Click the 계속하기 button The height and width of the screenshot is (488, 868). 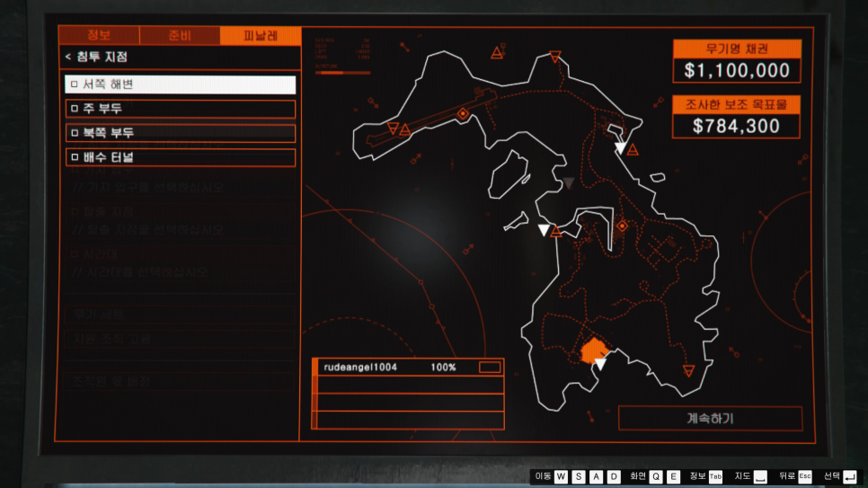coord(710,418)
